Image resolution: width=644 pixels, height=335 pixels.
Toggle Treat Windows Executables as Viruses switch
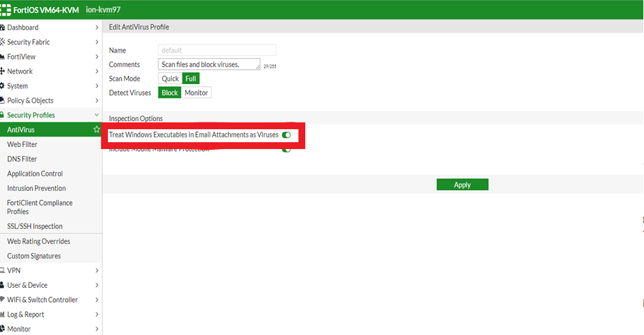click(x=286, y=135)
